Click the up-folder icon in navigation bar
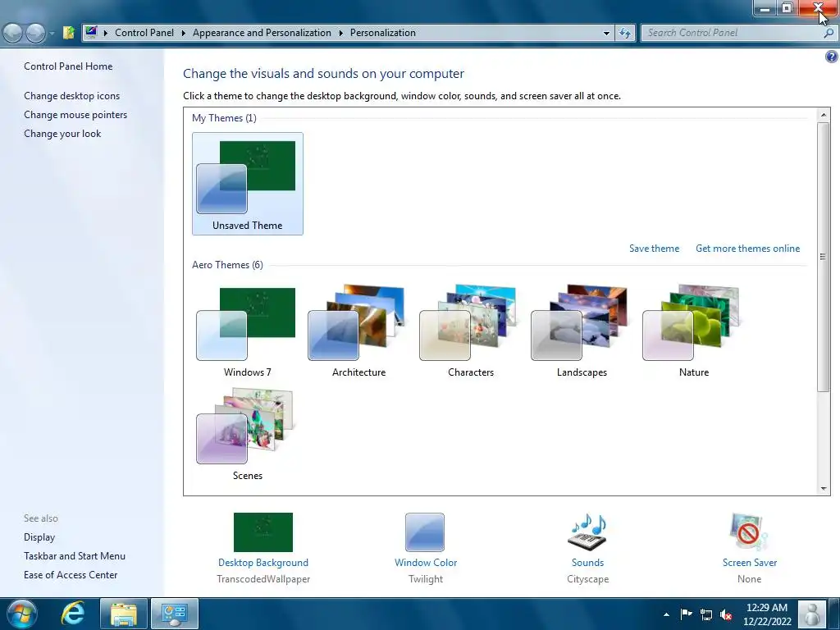The height and width of the screenshot is (630, 840). 69,33
